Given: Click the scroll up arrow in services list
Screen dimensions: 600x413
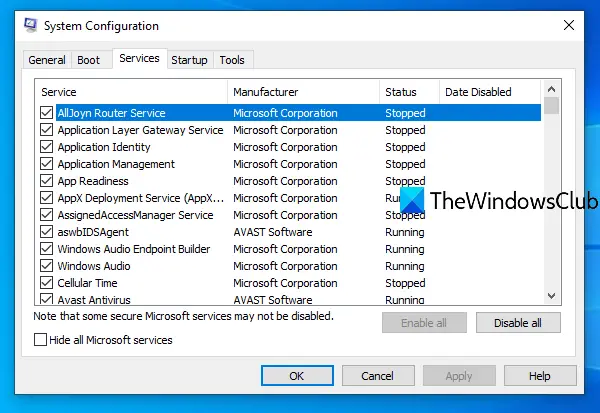Looking at the screenshot, I should (551, 89).
